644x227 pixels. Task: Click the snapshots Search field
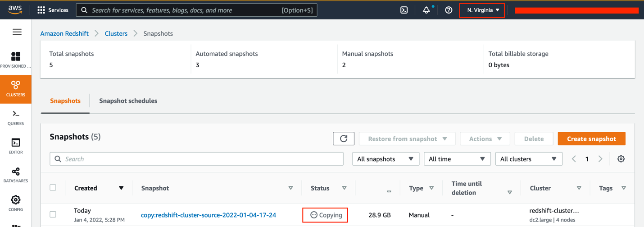(196, 159)
